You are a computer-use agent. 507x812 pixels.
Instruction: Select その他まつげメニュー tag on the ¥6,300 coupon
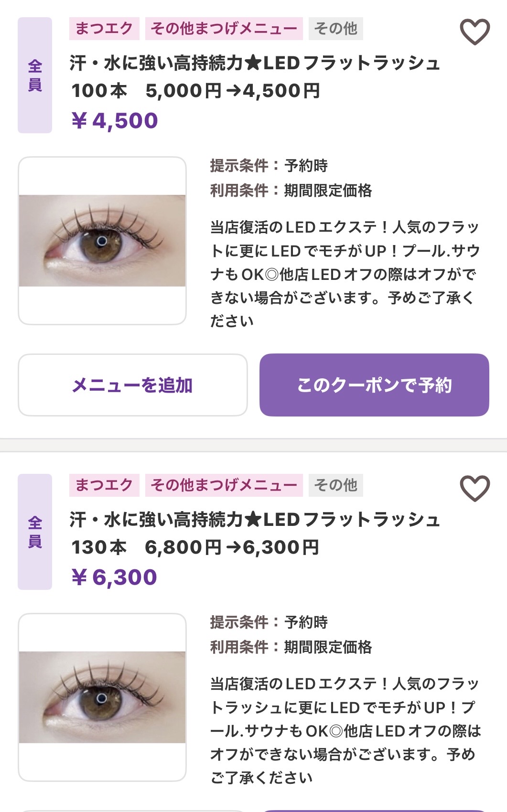tap(224, 485)
